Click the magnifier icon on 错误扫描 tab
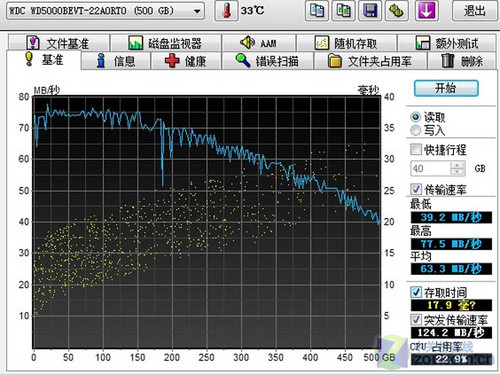 pos(243,60)
